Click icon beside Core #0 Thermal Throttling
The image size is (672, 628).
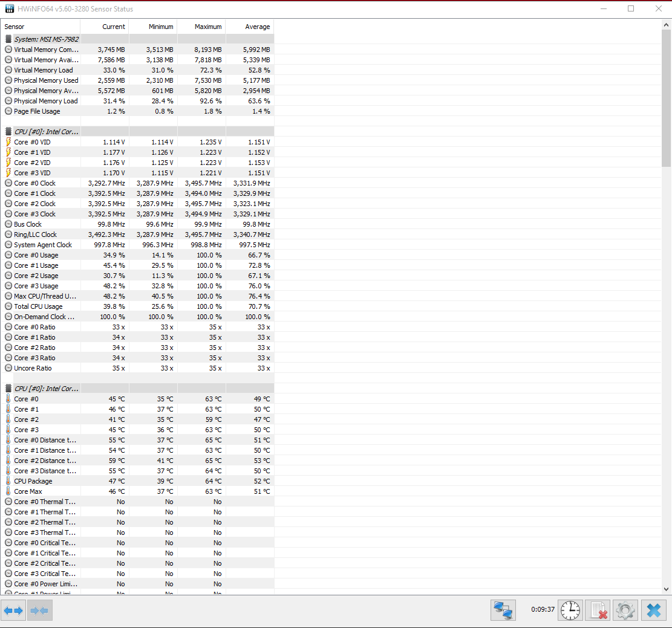[x=8, y=501]
